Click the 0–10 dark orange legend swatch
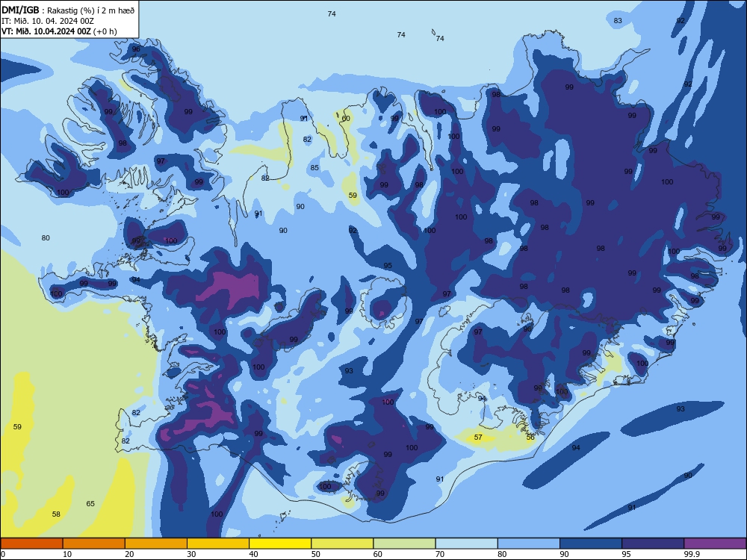Screen dimensions: 747x560 [32, 544]
